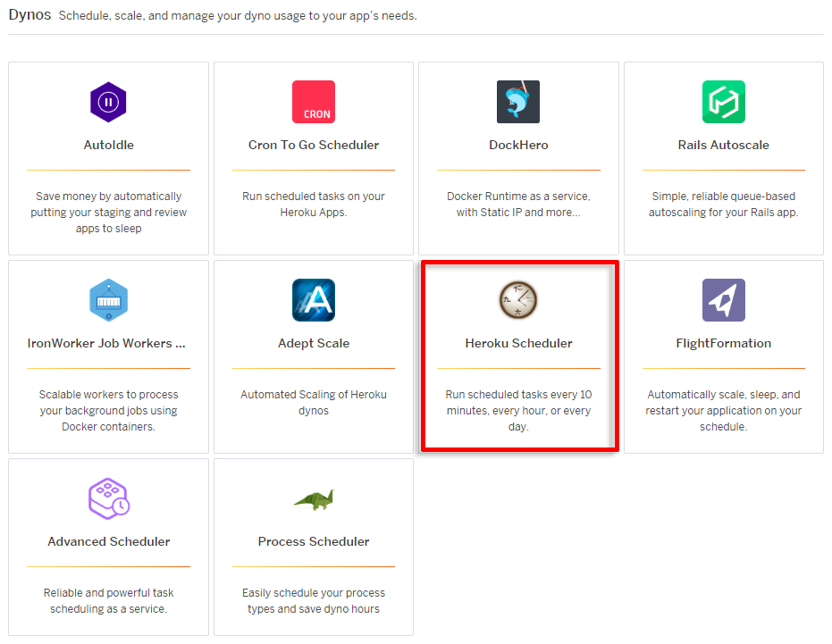
Task: Click the Dynos section heading
Action: 29,15
